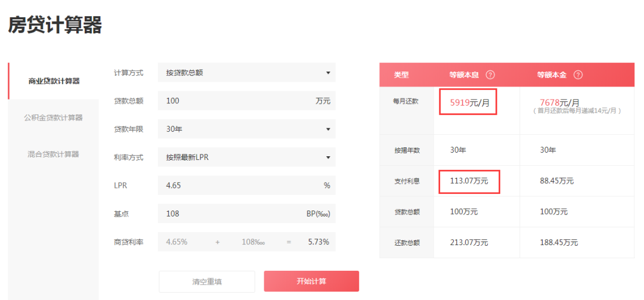Open the 计算方式 dropdown
The image size is (644, 300).
[246, 73]
